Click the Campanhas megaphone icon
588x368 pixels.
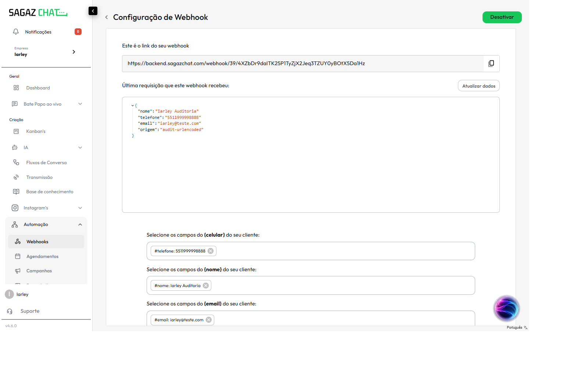[x=18, y=271]
